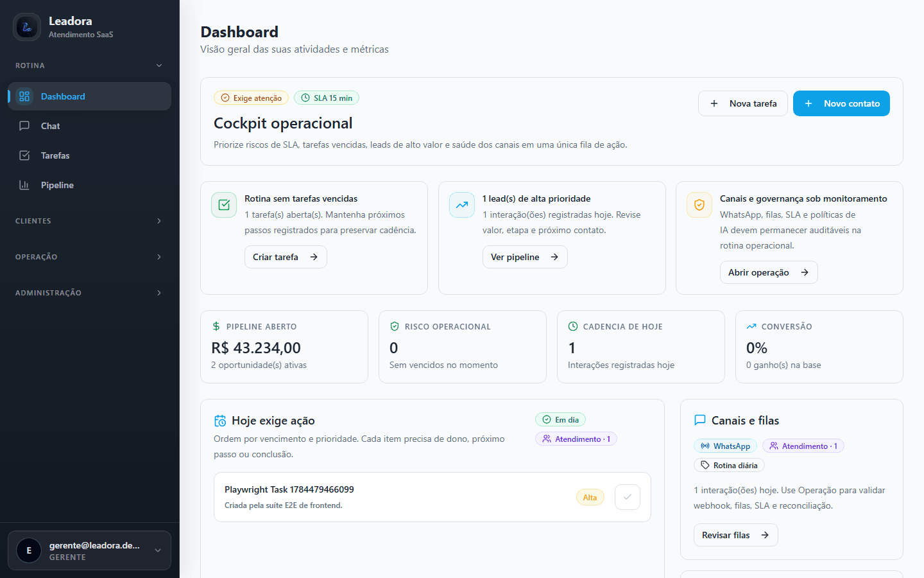Click '2 oportunidade(s) ativas' text
Screen dimensions: 924x578
click(x=259, y=365)
